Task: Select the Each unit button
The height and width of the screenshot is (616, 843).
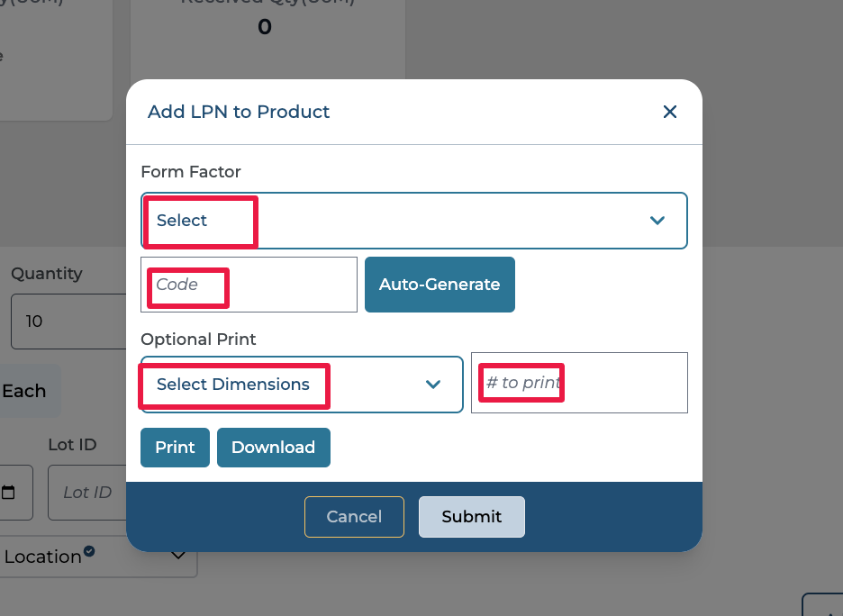Action: point(25,391)
